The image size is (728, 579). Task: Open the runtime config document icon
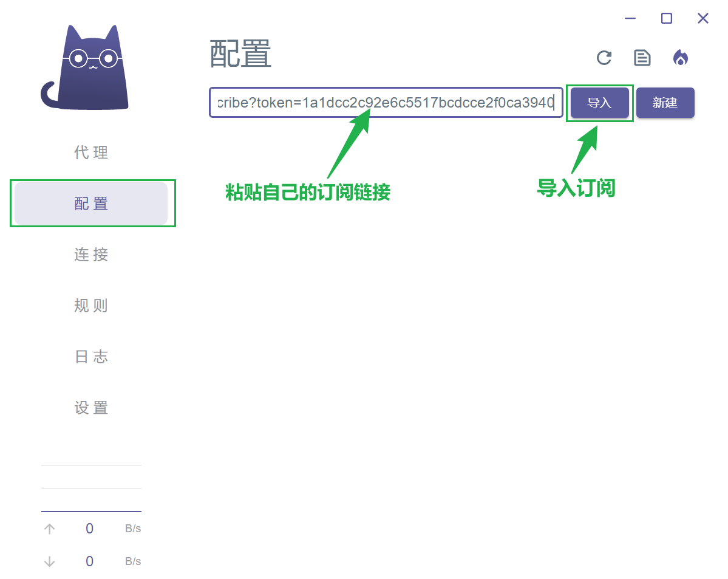click(642, 58)
